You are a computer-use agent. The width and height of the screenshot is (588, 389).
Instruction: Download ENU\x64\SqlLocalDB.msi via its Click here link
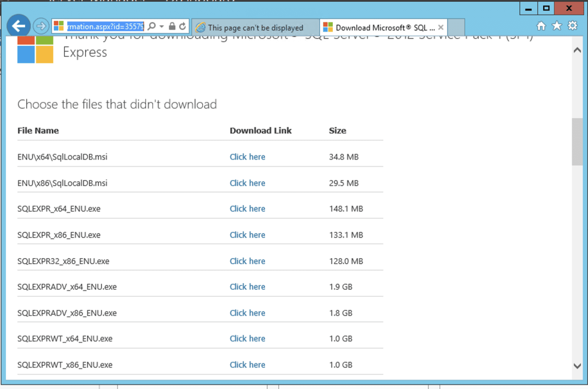(247, 157)
